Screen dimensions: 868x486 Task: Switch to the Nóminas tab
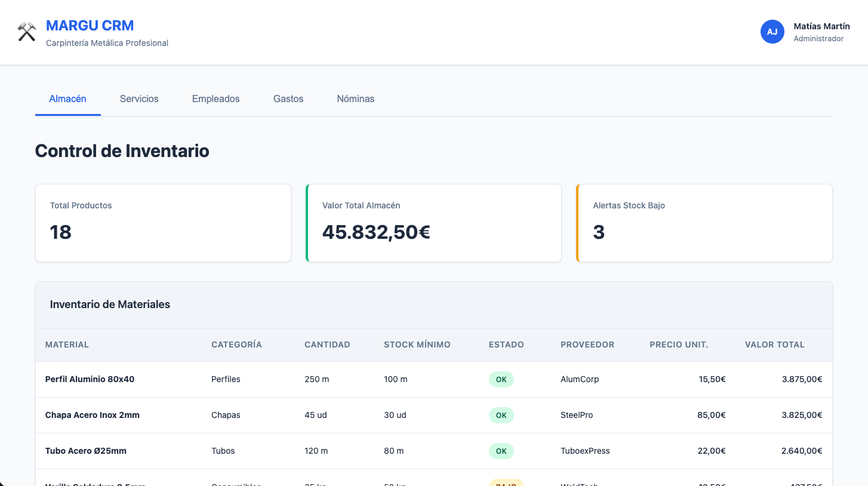355,99
